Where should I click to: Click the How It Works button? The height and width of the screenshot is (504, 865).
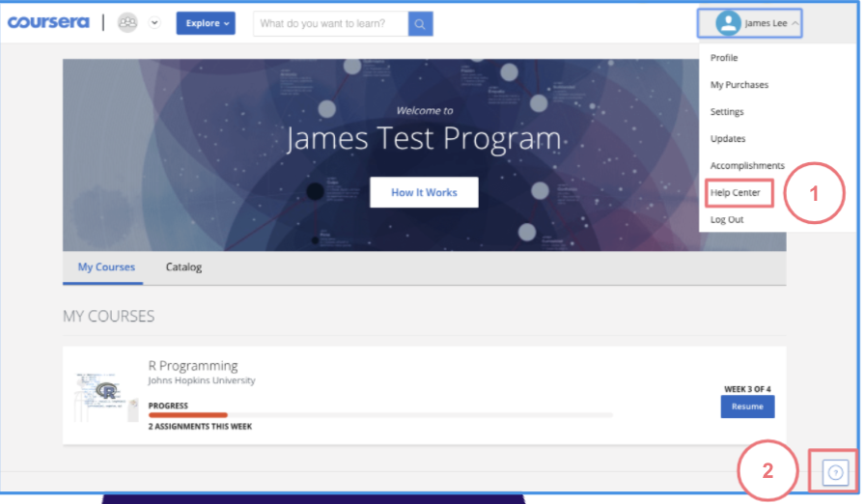(x=424, y=192)
